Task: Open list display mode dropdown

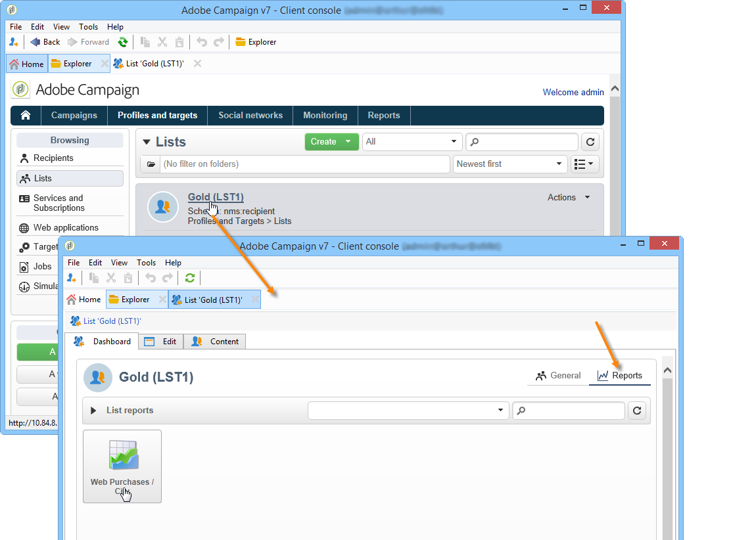Action: [585, 164]
